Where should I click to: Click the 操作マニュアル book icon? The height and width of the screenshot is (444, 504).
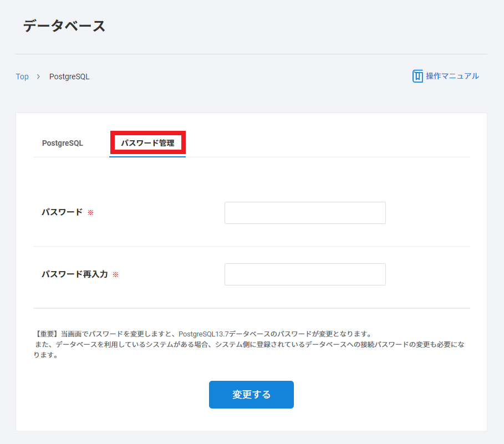(x=418, y=76)
